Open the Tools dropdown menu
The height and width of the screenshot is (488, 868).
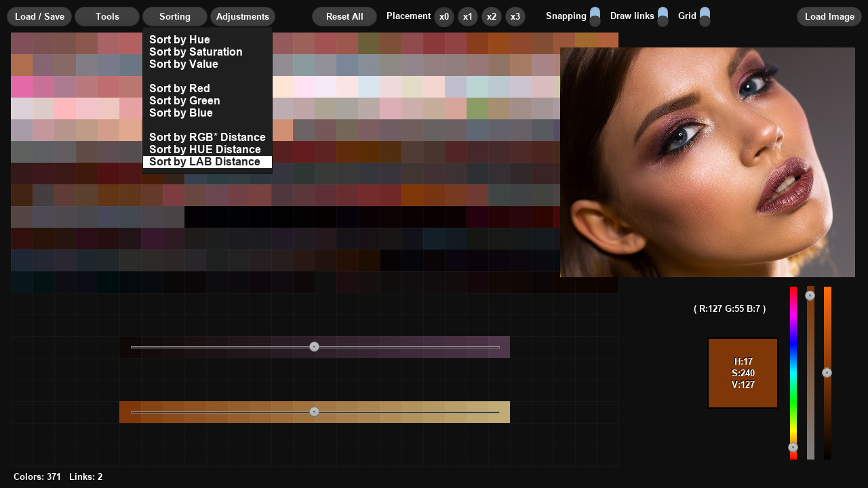click(107, 17)
